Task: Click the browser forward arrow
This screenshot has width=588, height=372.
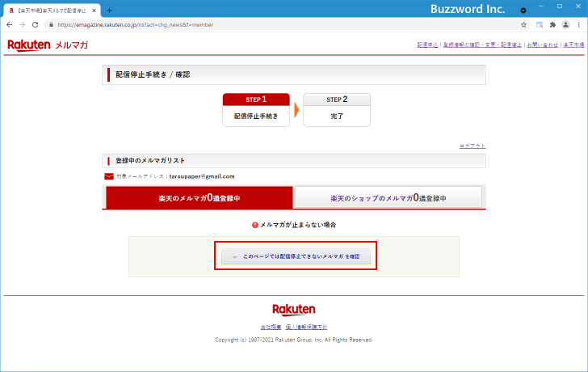Action: (x=22, y=25)
